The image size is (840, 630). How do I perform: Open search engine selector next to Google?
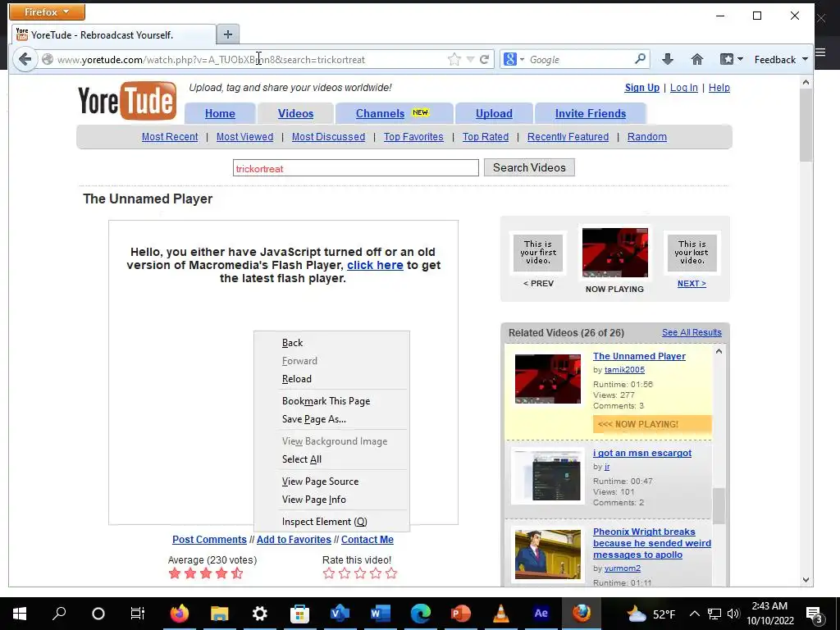click(514, 59)
